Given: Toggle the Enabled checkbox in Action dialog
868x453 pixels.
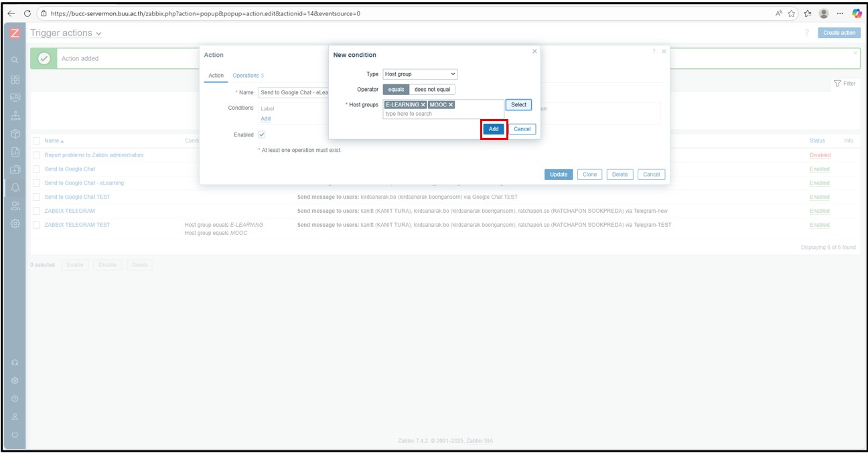Looking at the screenshot, I should [x=262, y=134].
